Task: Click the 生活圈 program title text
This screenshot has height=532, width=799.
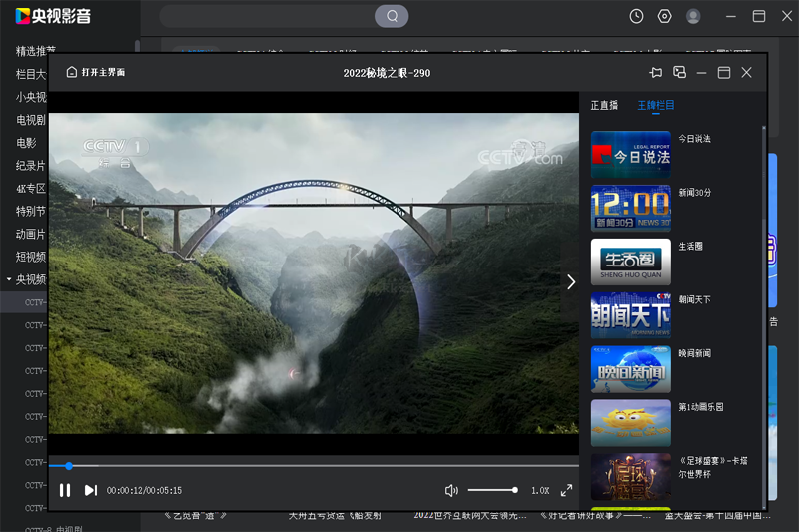Action: pyautogui.click(x=690, y=246)
